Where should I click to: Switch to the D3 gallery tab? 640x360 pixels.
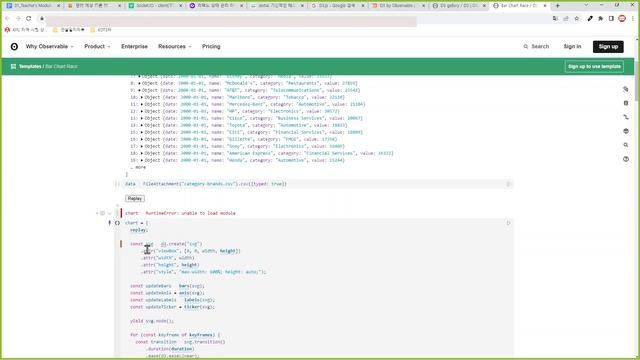click(x=459, y=6)
